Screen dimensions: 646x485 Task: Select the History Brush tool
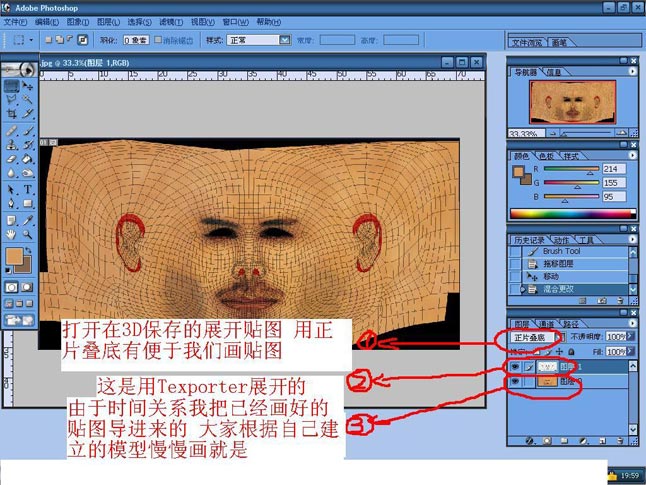point(28,145)
